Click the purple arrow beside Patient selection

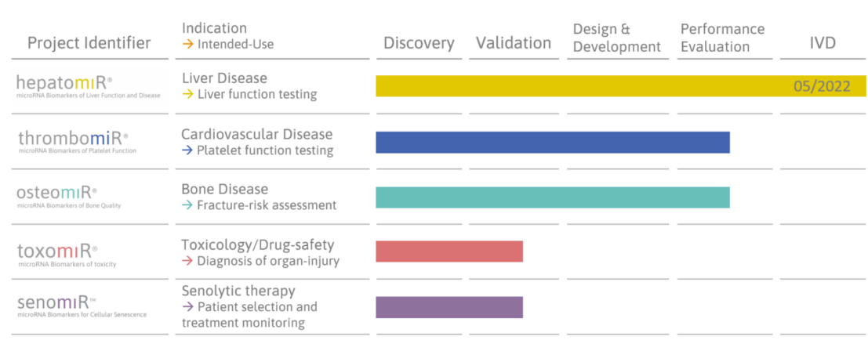[187, 307]
